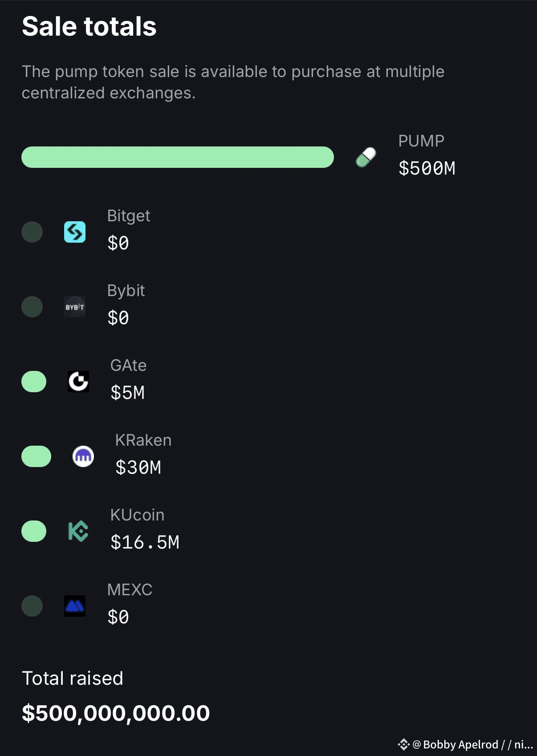Screen dimensions: 537x756
Task: Click the green indicator beside KuCoin
Action: pos(34,531)
